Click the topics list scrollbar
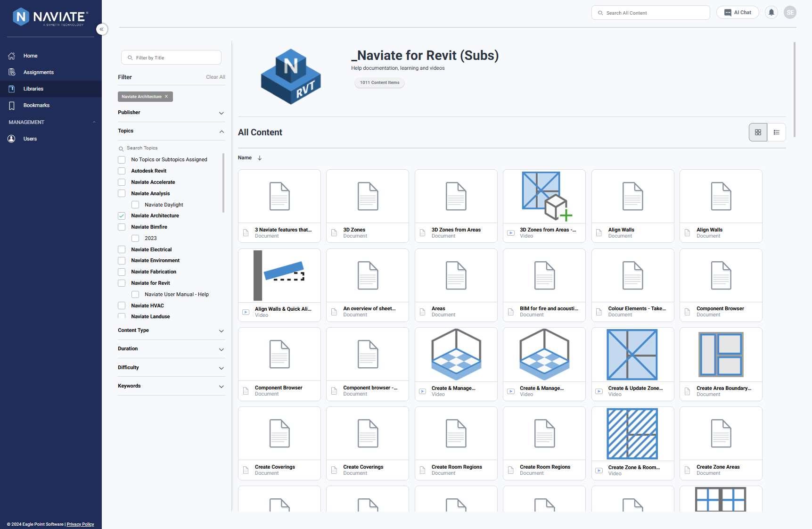This screenshot has height=529, width=812. 223,183
